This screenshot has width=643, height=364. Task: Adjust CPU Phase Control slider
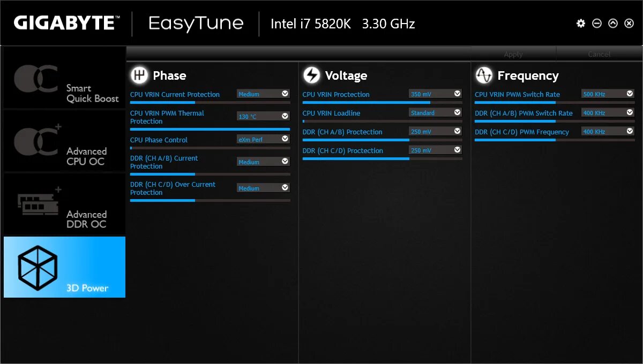[x=210, y=148]
